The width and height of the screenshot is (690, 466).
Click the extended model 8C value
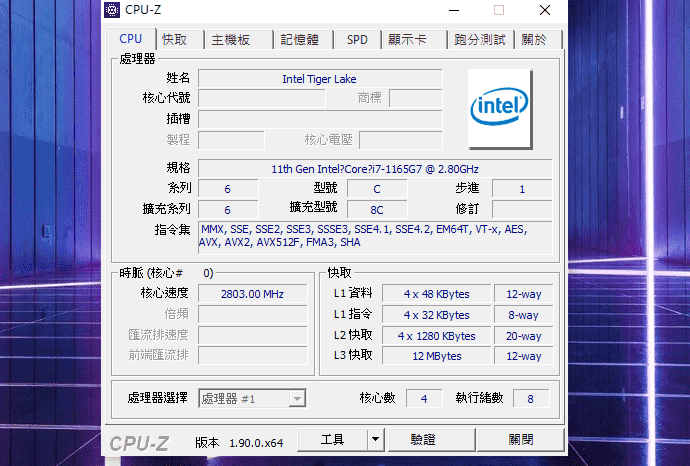point(377,210)
